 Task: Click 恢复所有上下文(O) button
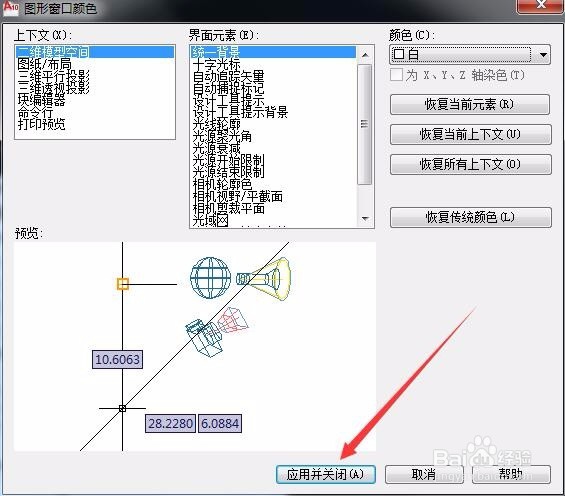[x=471, y=165]
